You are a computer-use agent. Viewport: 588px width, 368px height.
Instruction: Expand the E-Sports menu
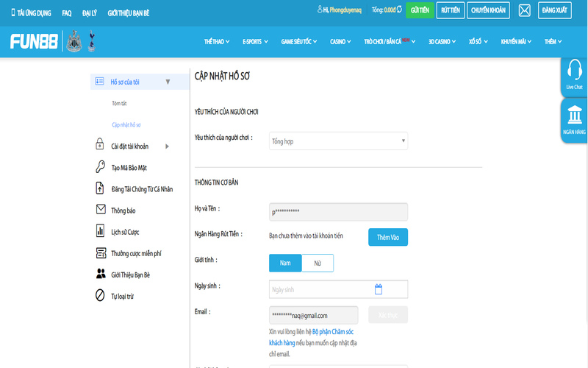[255, 42]
